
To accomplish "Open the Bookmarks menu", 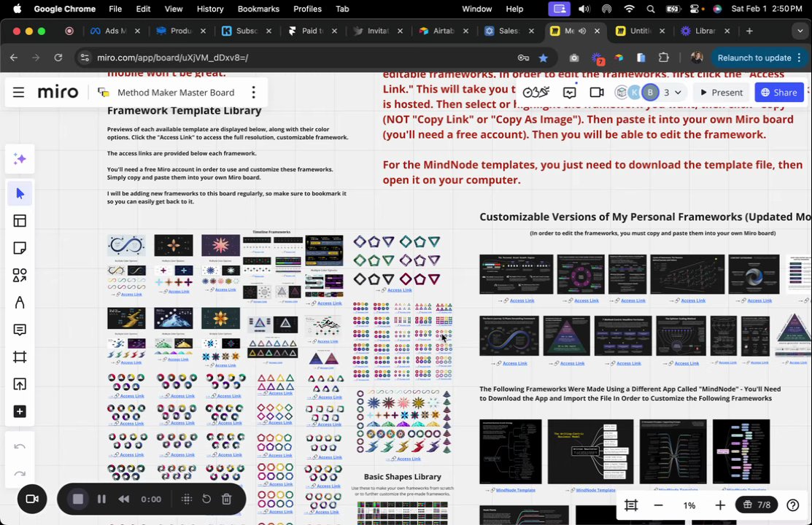I will pos(258,9).
